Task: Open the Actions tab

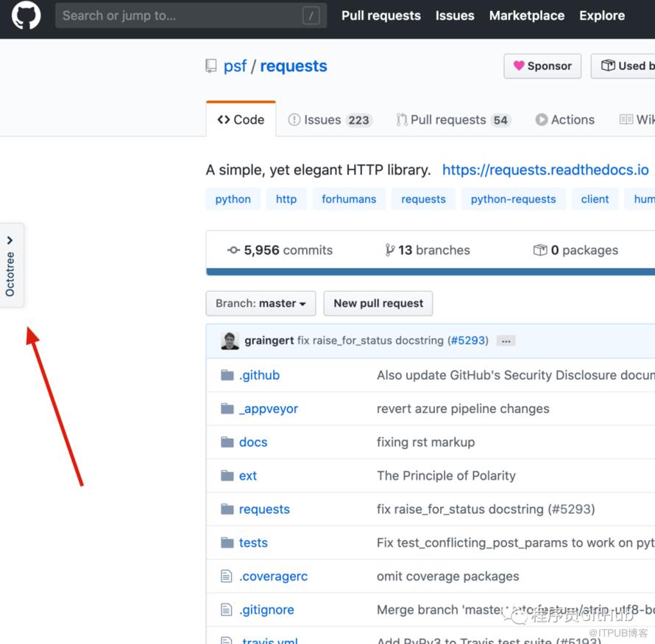Action: tap(564, 120)
